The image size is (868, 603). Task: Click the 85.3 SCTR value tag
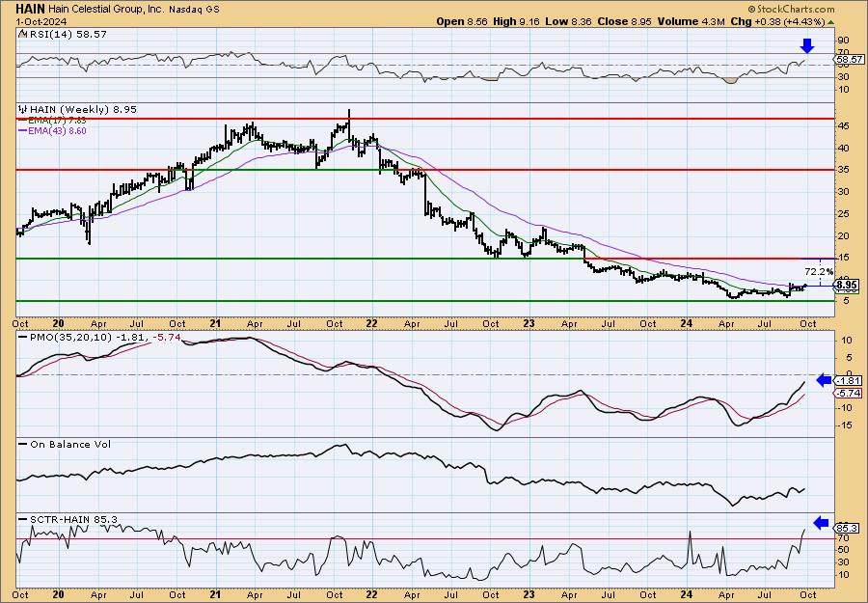[x=848, y=529]
